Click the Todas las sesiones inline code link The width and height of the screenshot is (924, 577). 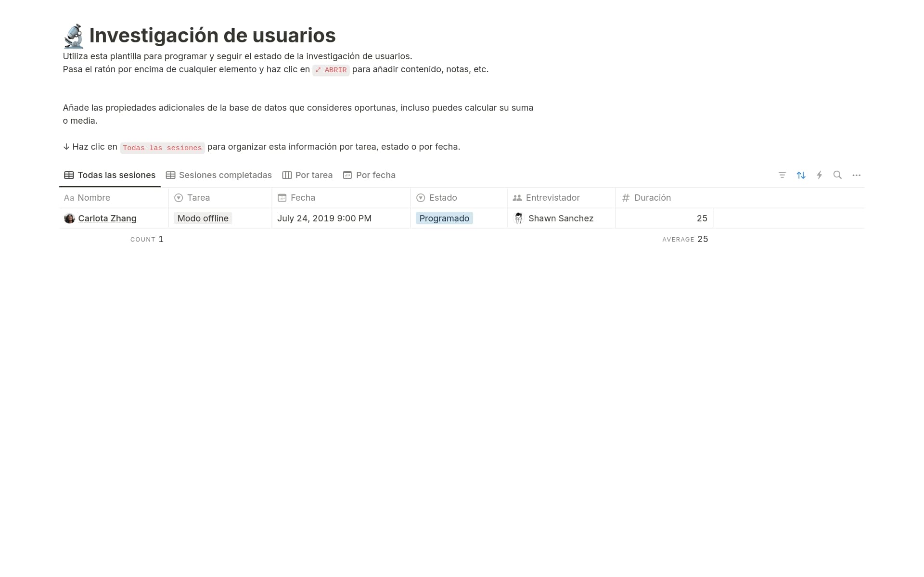162,147
